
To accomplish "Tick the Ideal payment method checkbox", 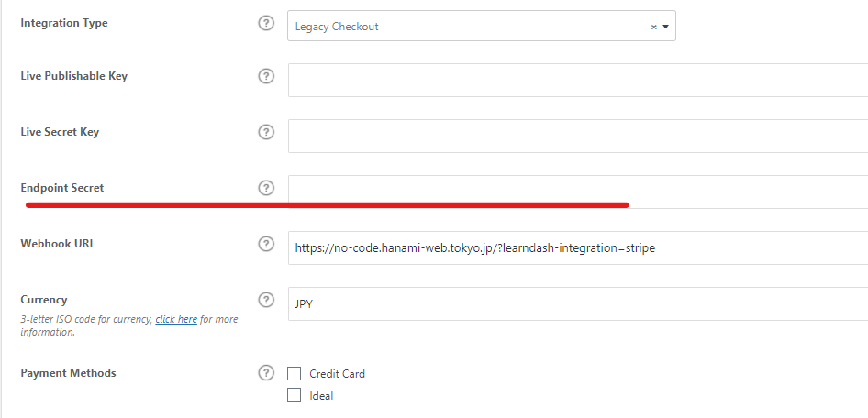I will [295, 395].
